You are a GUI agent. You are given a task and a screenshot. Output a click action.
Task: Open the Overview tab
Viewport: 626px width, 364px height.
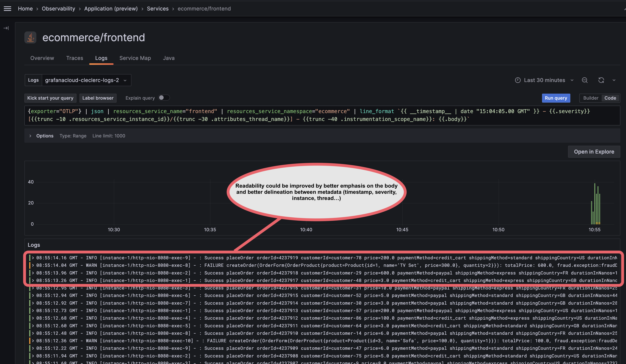tap(42, 58)
